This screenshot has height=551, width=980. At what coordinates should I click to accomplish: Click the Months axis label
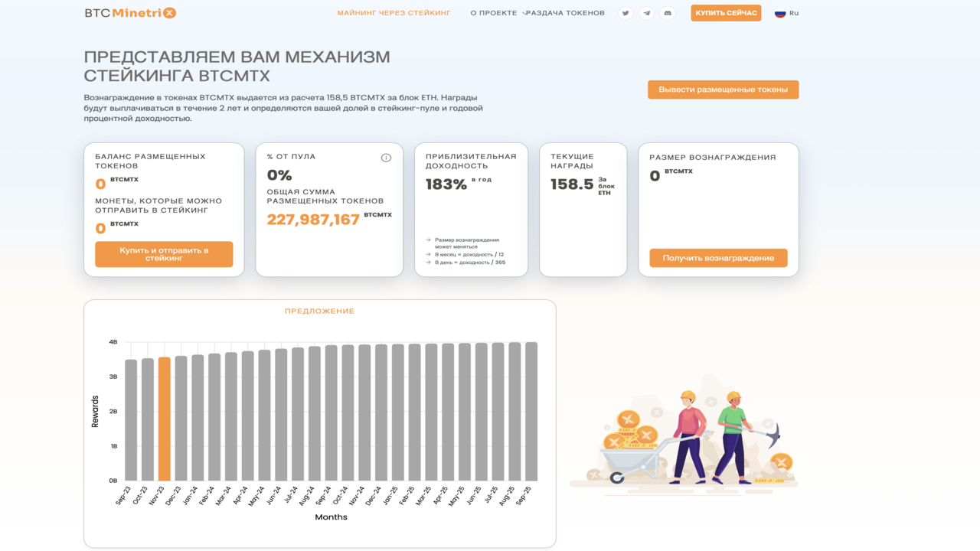coord(331,517)
